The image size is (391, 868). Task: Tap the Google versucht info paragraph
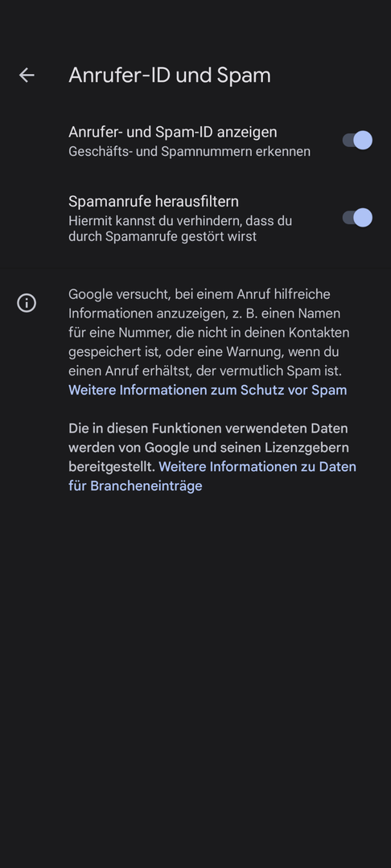click(x=209, y=332)
